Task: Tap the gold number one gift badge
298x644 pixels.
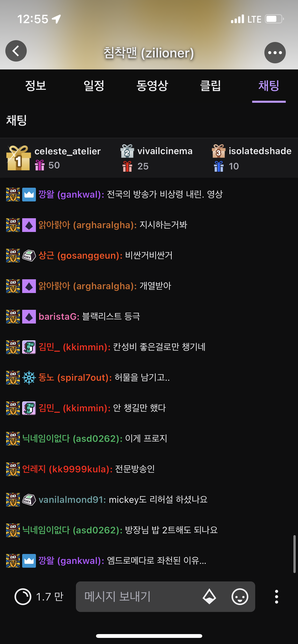Action: [x=18, y=158]
